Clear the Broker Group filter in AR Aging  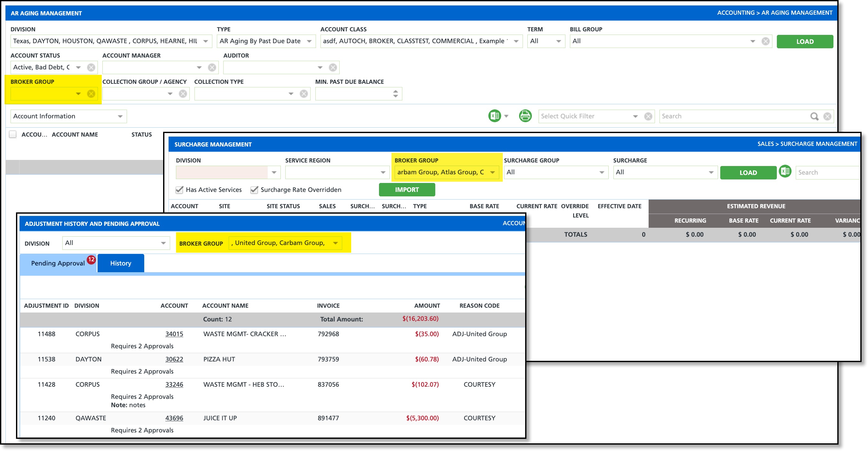coord(91,94)
